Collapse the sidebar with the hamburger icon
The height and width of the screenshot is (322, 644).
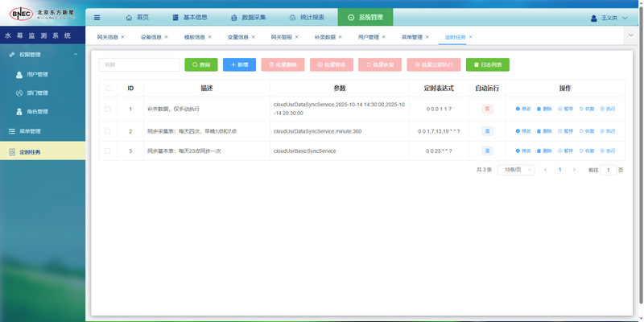click(x=97, y=18)
